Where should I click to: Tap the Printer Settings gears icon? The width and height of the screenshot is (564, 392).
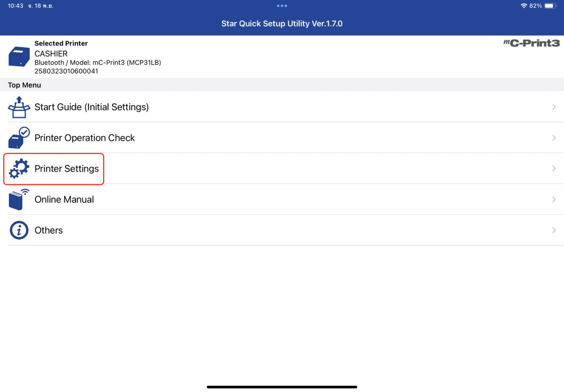point(19,169)
